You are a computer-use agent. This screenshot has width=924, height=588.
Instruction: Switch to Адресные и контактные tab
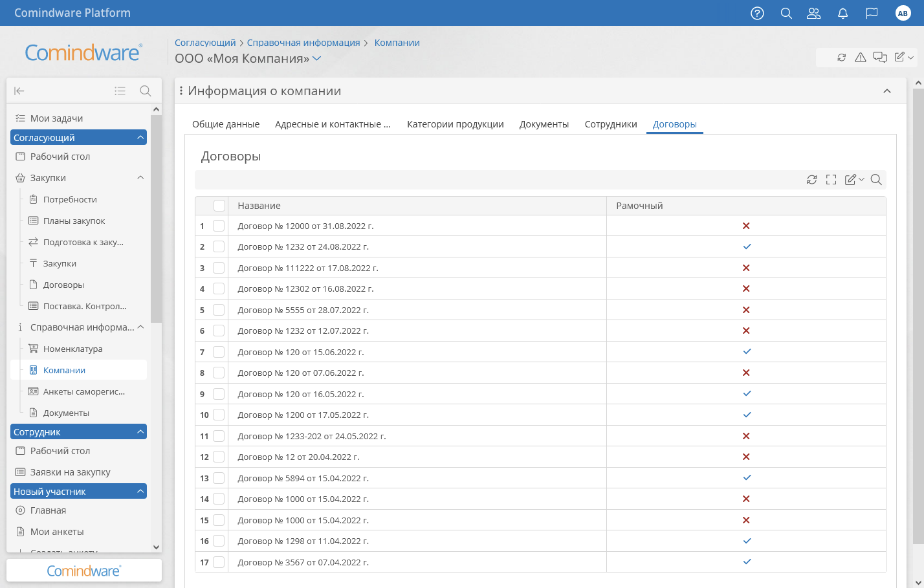[333, 124]
